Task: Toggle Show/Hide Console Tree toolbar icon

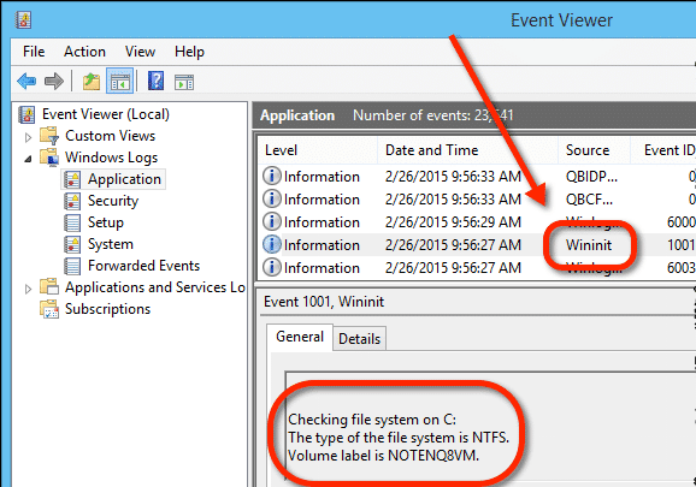Action: [x=120, y=81]
